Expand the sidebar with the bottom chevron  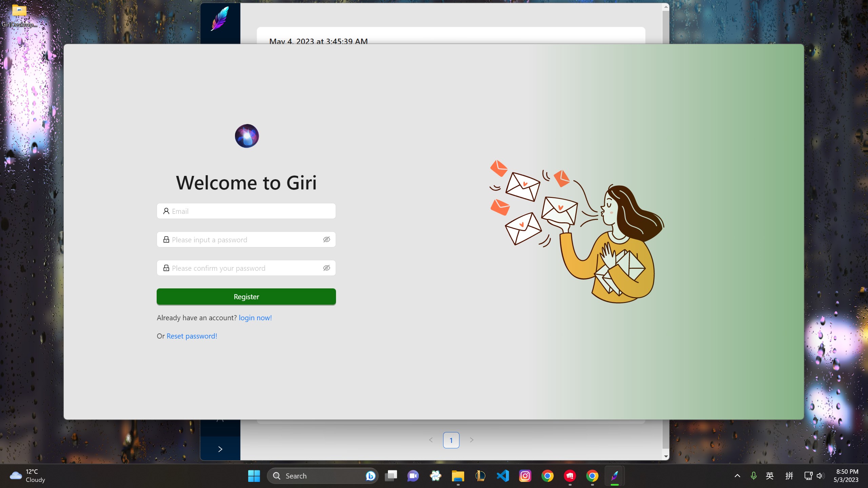tap(220, 449)
